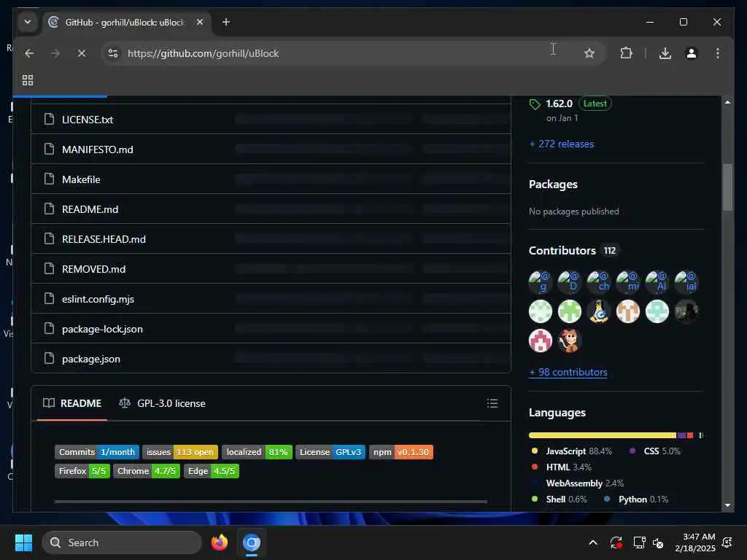Open REMOVED.md file
Screen dimensions: 747x560
(x=94, y=270)
